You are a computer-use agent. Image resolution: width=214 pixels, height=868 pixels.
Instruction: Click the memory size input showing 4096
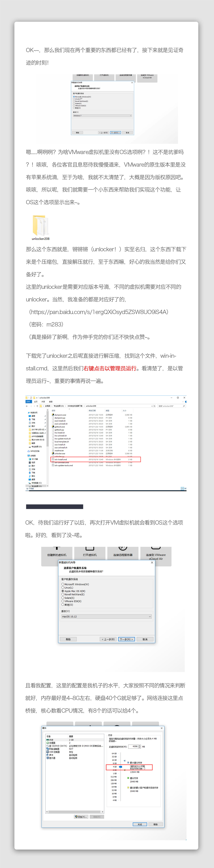click(133, 746)
